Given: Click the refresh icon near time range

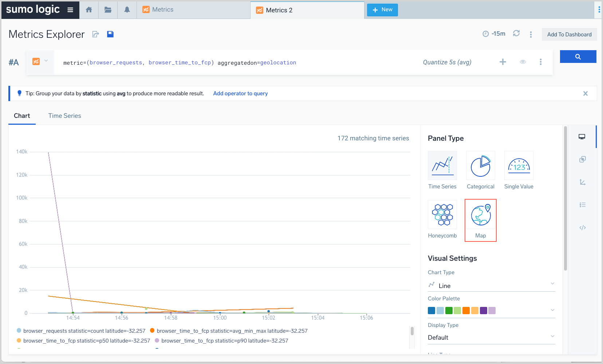Looking at the screenshot, I should [516, 33].
